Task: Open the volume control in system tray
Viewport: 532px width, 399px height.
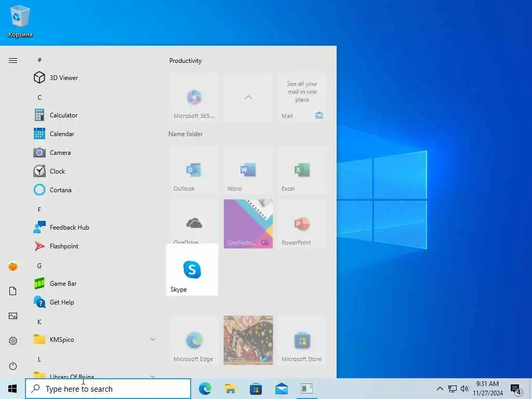Action: (464, 389)
